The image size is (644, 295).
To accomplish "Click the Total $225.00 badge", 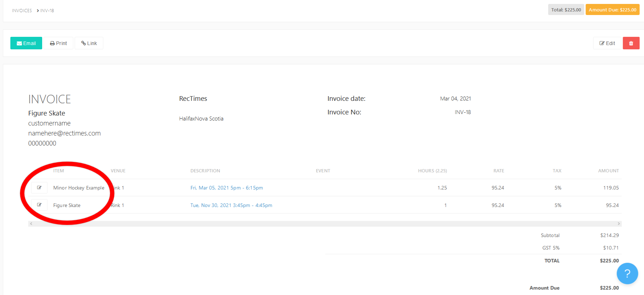I will (566, 10).
